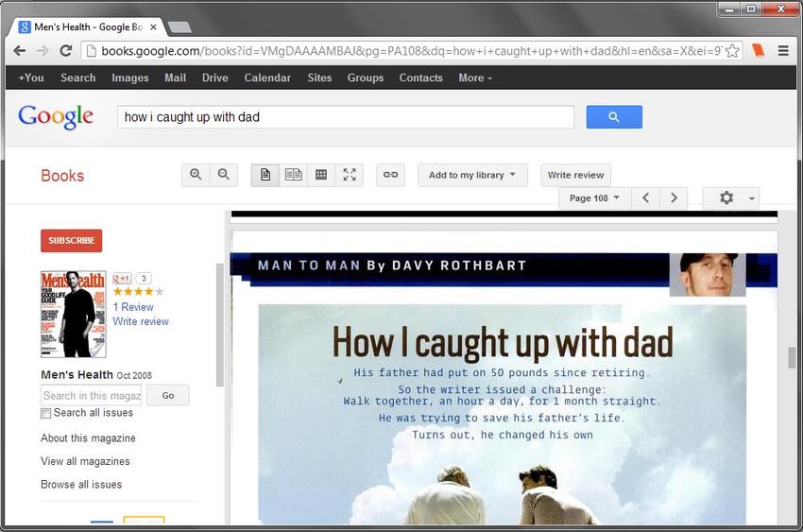Image resolution: width=803 pixels, height=532 pixels.
Task: Open the link to this page icon
Action: (x=391, y=175)
